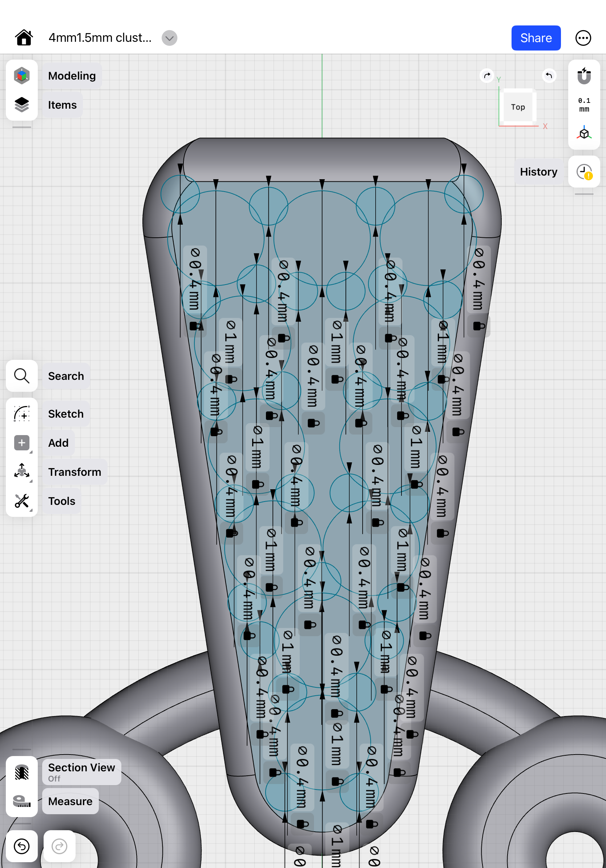
Task: Open the Modeling workspace cube icon
Action: [22, 76]
